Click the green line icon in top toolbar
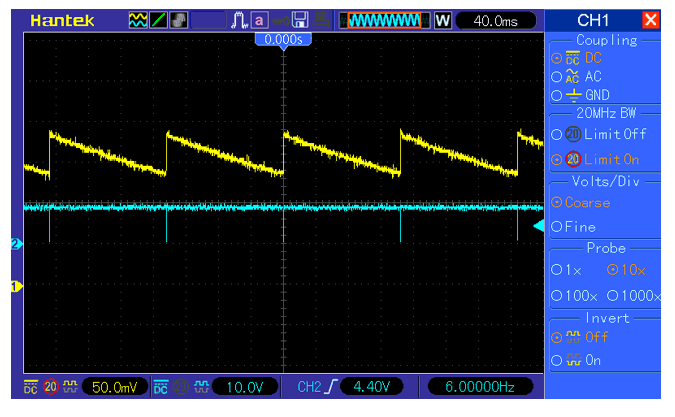675x417 pixels. click(158, 20)
